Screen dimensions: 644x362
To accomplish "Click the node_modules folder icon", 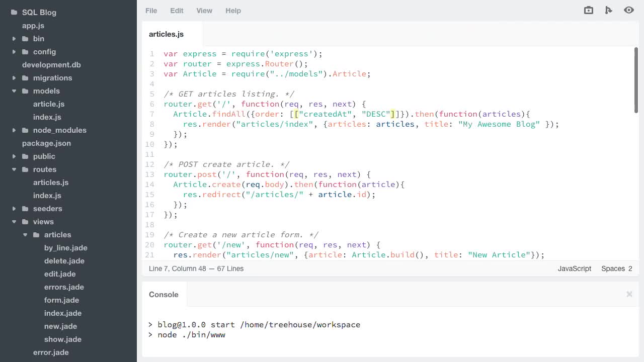I will pos(25,130).
